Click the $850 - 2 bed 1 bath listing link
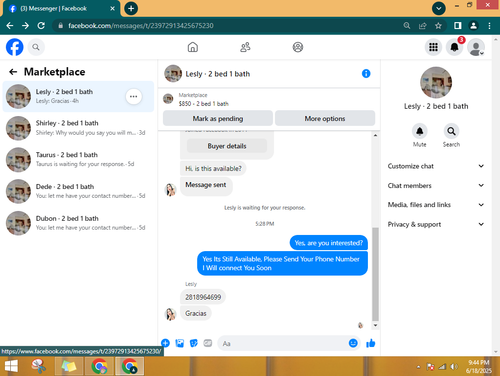 [204, 104]
